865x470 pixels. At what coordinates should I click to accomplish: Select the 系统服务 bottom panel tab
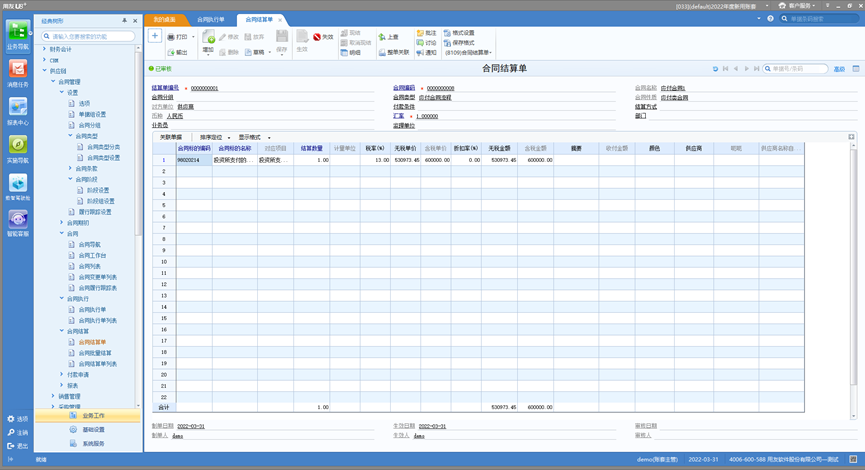point(88,444)
